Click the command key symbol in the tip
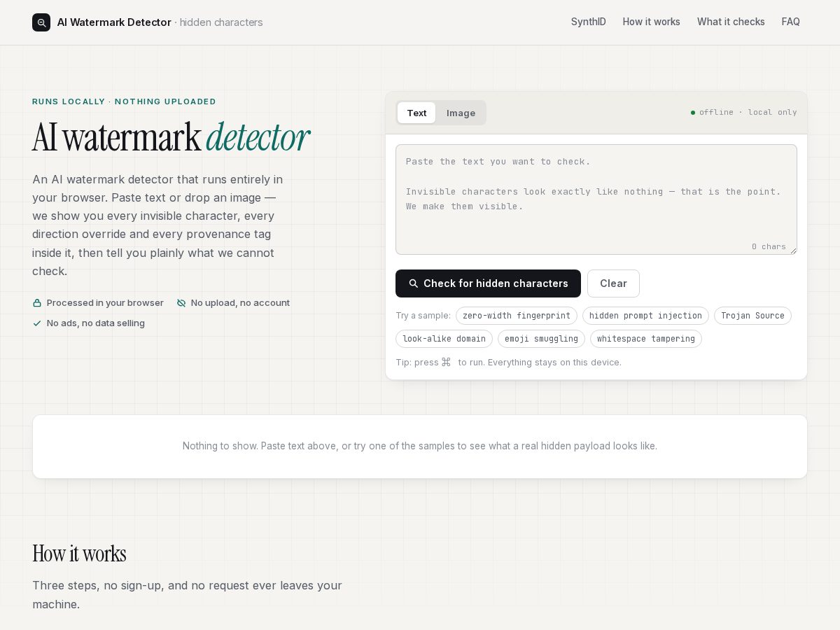 pos(446,362)
